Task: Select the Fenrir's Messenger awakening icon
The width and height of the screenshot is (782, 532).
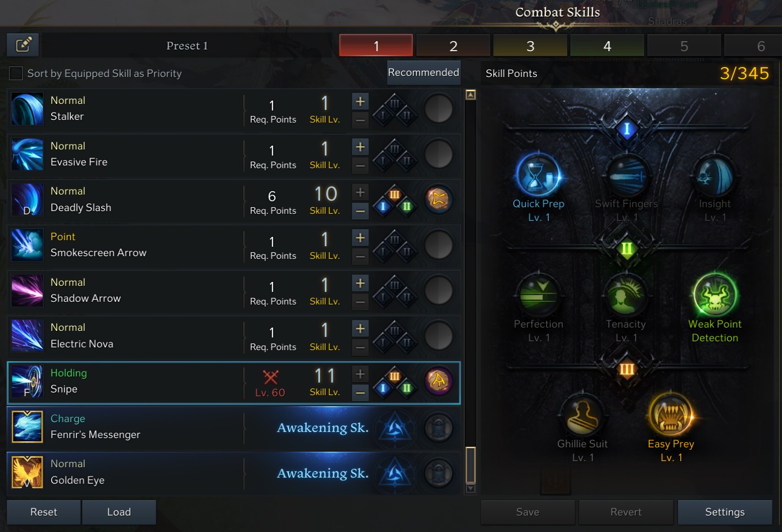Action: [27, 427]
